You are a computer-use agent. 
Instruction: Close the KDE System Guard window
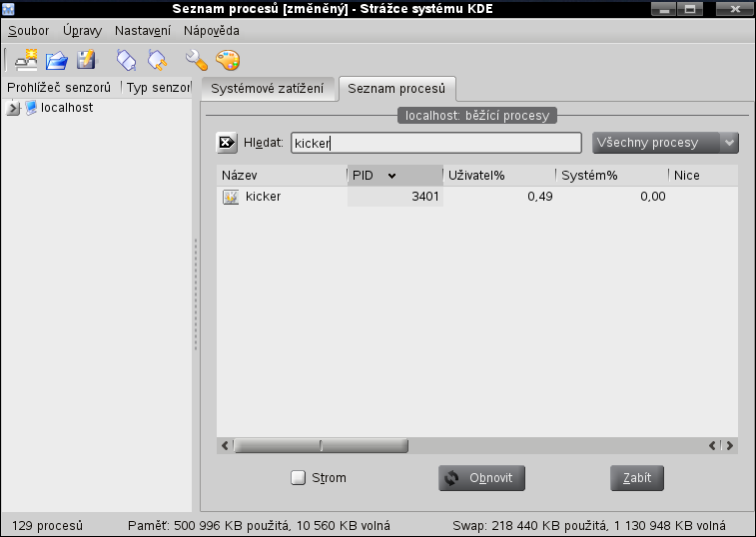[734, 9]
